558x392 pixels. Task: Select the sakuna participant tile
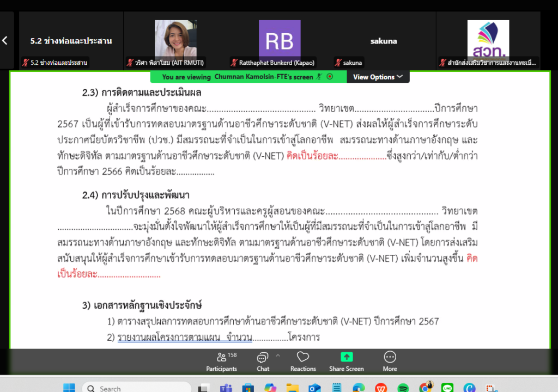point(384,41)
